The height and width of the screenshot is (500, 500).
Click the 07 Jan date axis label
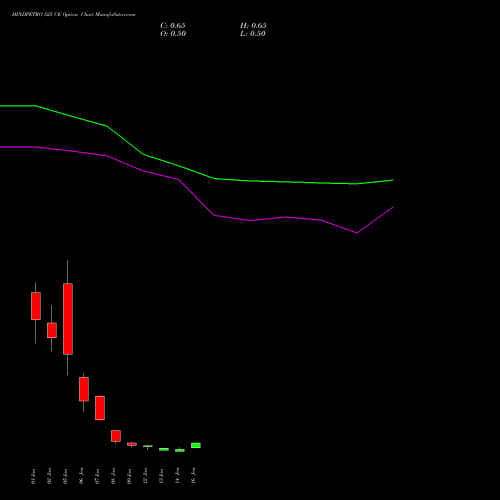[97, 476]
